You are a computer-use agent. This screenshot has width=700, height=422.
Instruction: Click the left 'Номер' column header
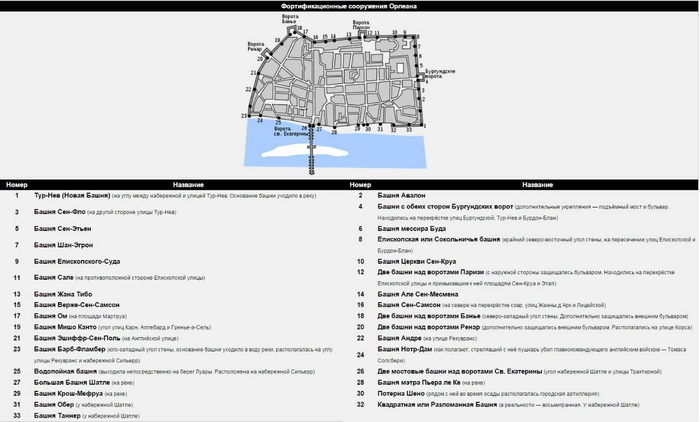[x=16, y=184]
